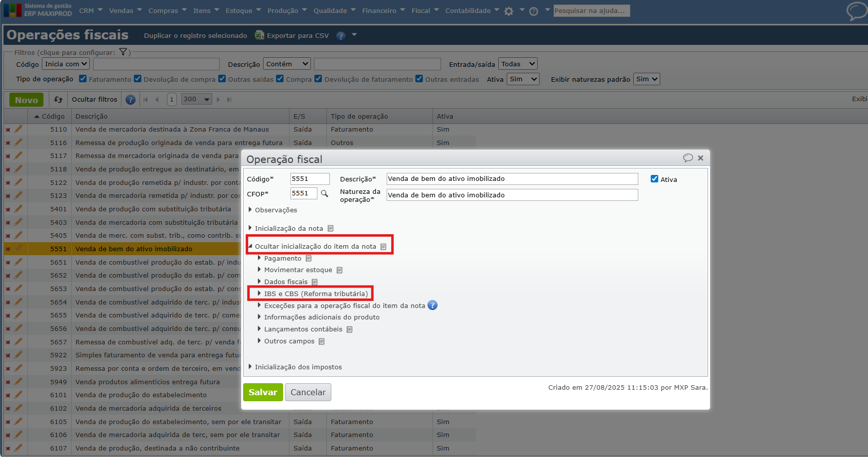Expand the Dados fiscais section

click(x=283, y=282)
